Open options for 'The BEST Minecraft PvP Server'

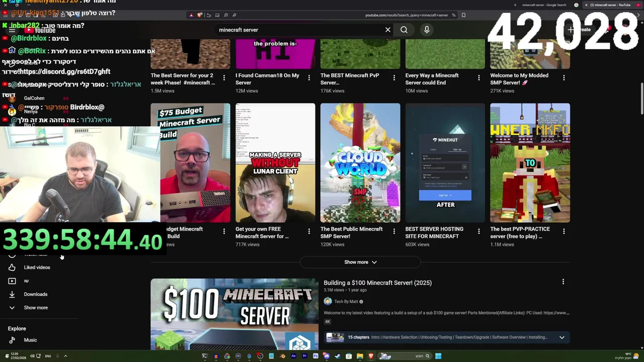pyautogui.click(x=394, y=78)
